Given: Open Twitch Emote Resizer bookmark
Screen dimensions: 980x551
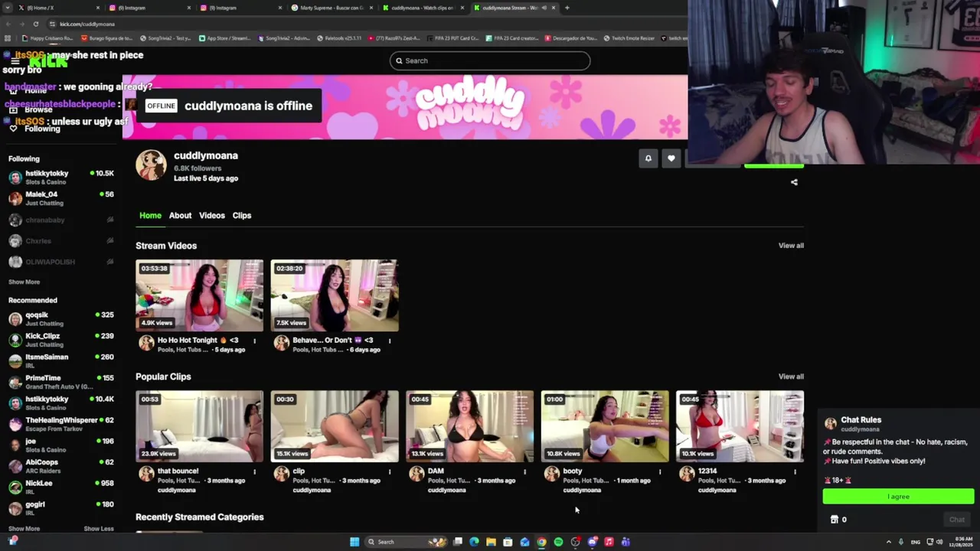Looking at the screenshot, I should click(629, 38).
